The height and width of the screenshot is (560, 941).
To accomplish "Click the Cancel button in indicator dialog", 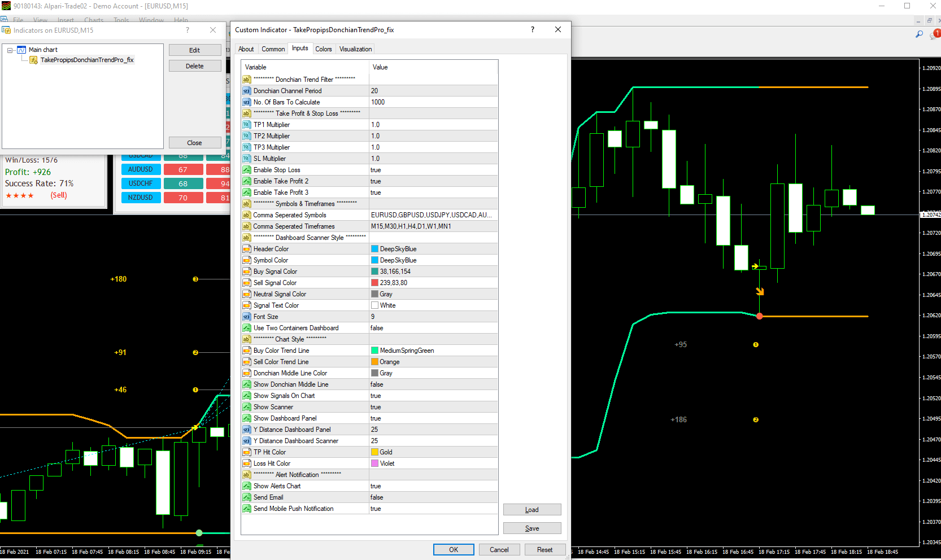I will (x=499, y=550).
